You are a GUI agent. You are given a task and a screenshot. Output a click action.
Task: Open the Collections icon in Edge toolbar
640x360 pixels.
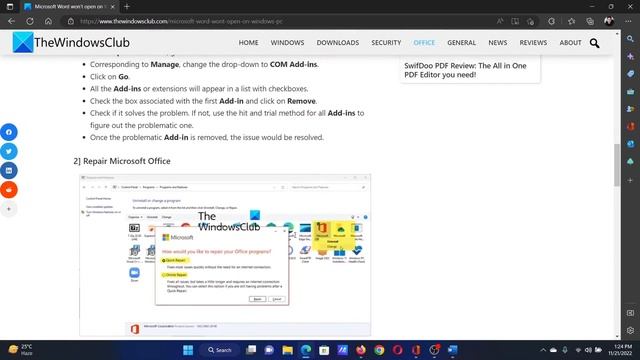click(x=590, y=21)
